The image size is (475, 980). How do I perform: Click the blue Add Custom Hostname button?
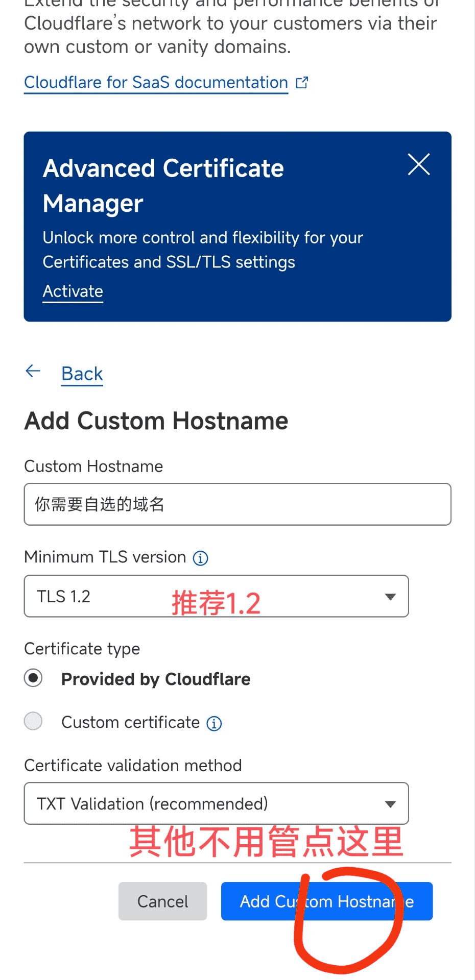(x=327, y=901)
